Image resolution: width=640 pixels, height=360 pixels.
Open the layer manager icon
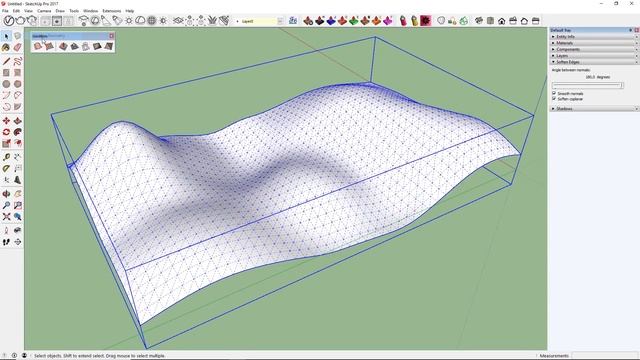[x=293, y=20]
